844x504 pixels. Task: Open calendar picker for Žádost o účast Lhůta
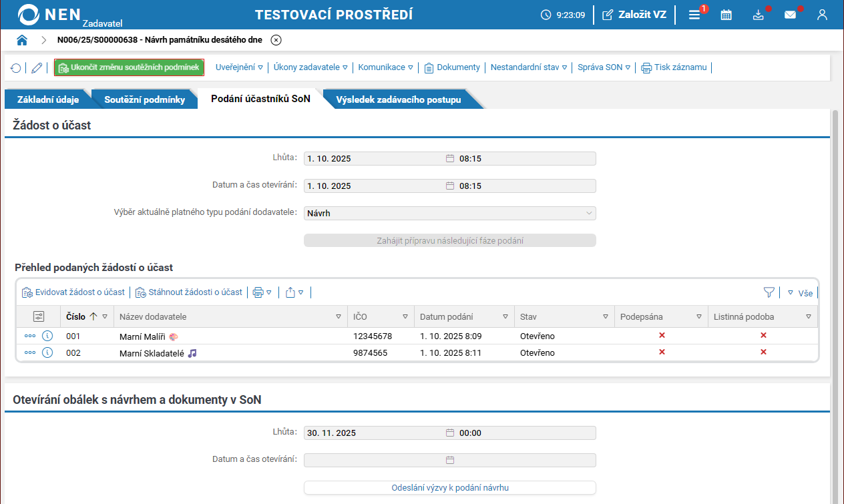[x=450, y=159]
